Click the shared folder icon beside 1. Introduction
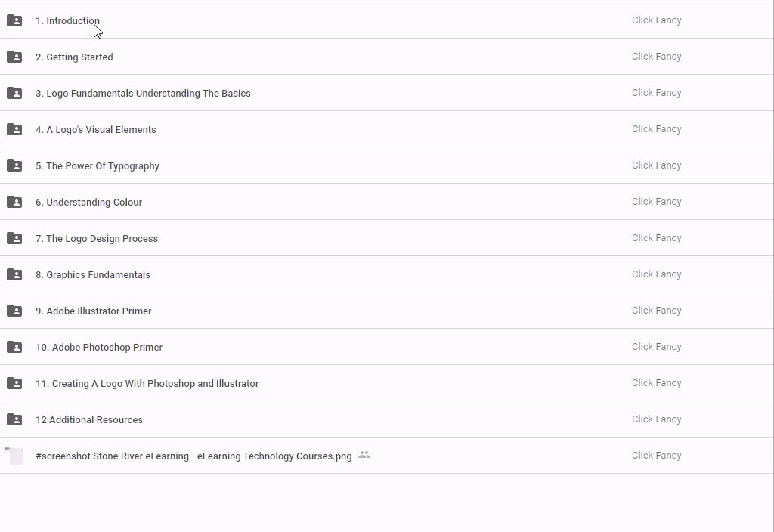This screenshot has height=532, width=774. (x=14, y=20)
